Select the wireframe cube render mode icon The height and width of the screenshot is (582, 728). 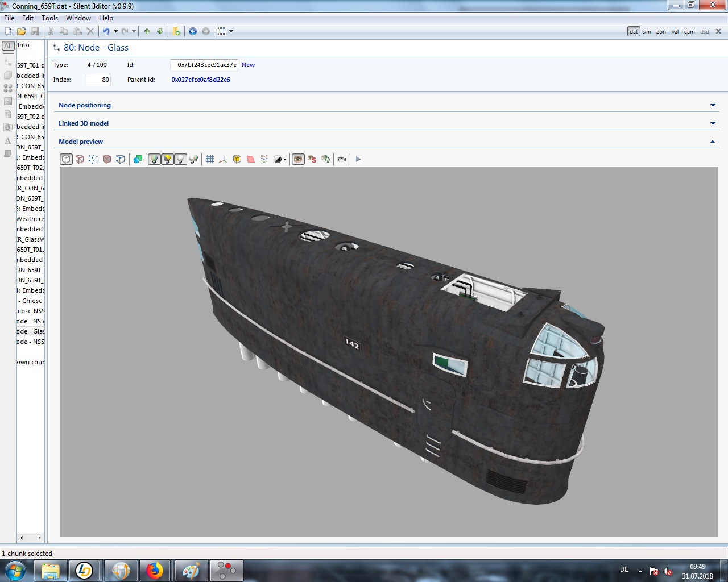coord(80,159)
